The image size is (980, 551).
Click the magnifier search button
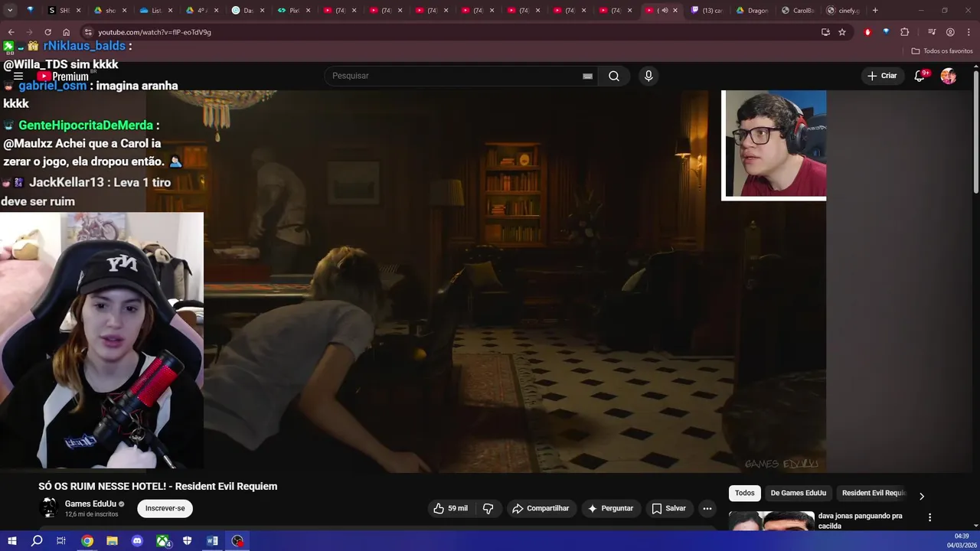(614, 76)
